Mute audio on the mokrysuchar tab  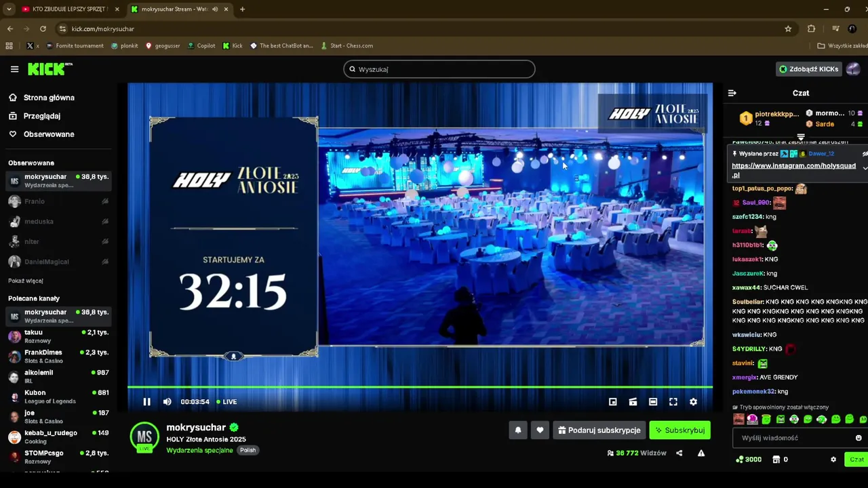[x=215, y=9]
